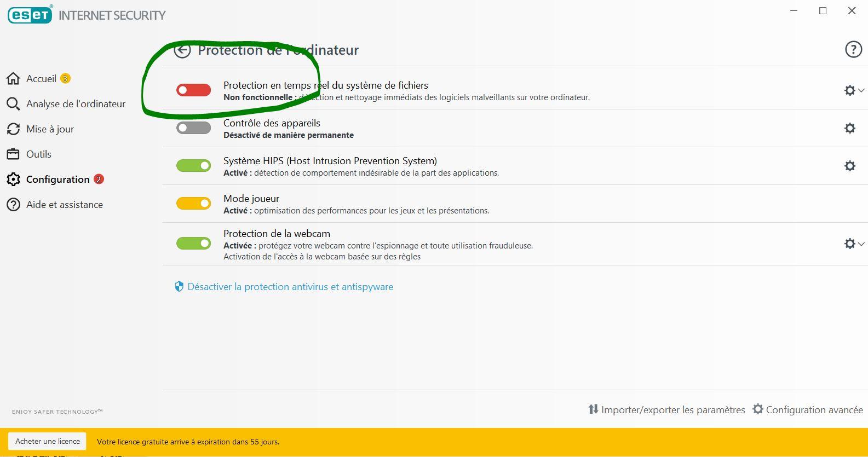
Task: Open help with the question mark icon
Action: 853,49
